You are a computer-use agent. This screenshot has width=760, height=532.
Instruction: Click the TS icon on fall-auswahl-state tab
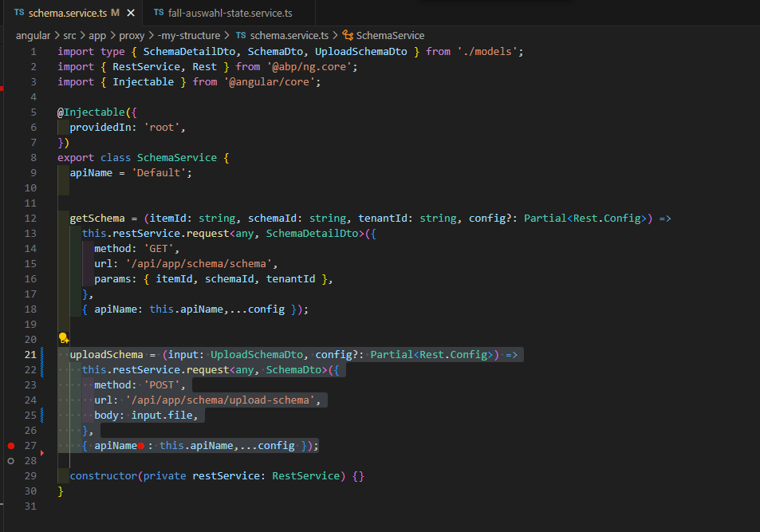(x=158, y=14)
